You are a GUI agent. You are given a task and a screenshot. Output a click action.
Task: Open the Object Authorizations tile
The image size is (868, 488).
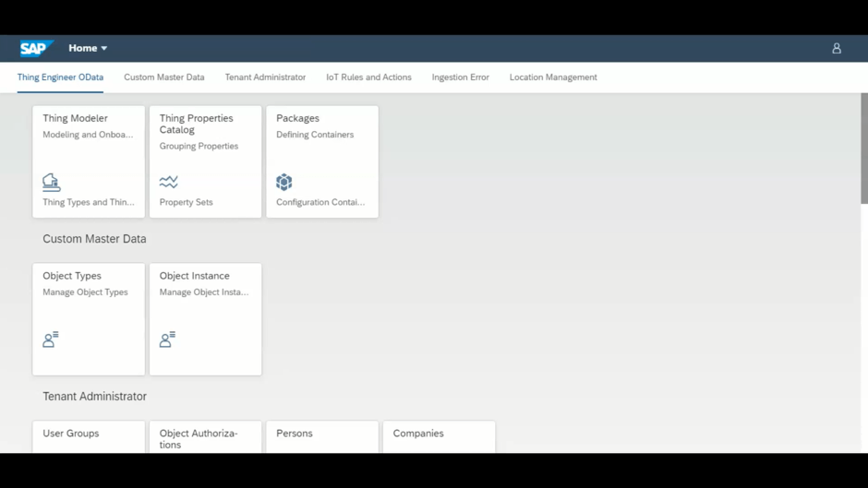tap(205, 437)
